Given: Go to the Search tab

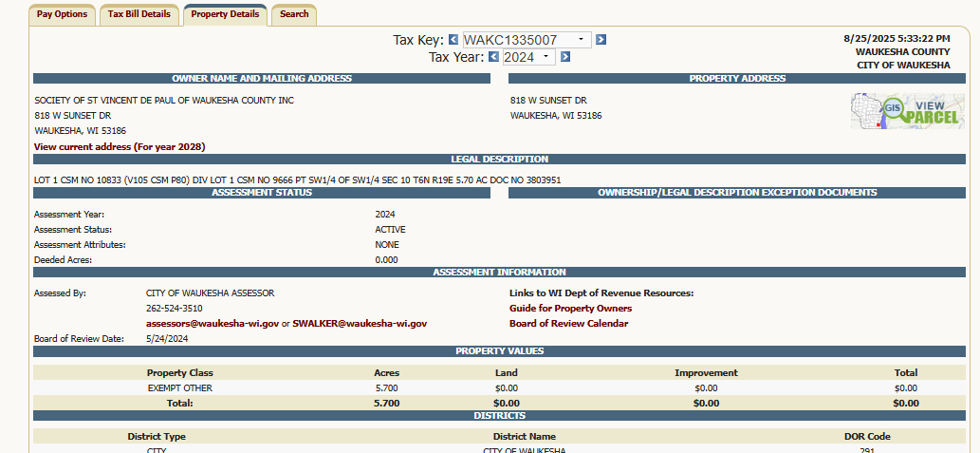Looking at the screenshot, I should pos(294,14).
